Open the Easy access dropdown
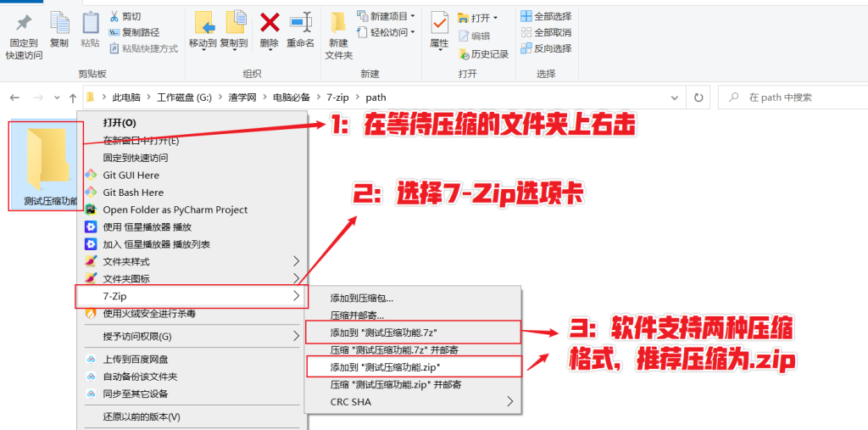 click(x=386, y=32)
